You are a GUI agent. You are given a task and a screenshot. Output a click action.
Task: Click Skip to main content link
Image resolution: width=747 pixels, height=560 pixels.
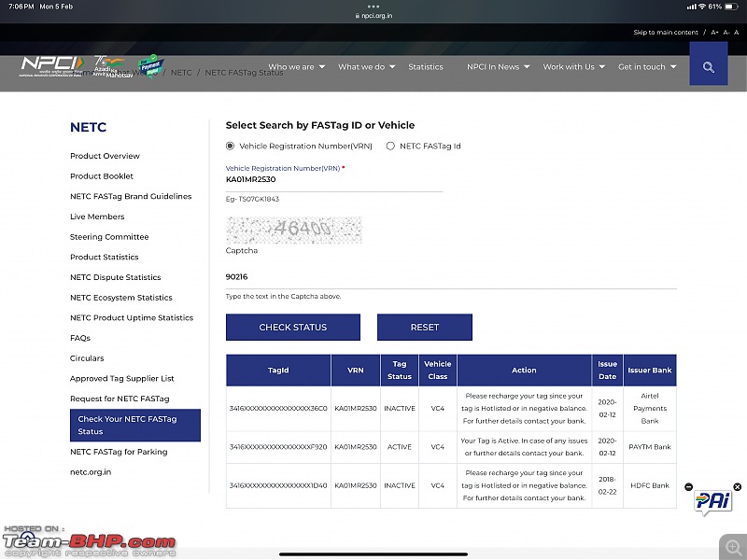pyautogui.click(x=666, y=33)
